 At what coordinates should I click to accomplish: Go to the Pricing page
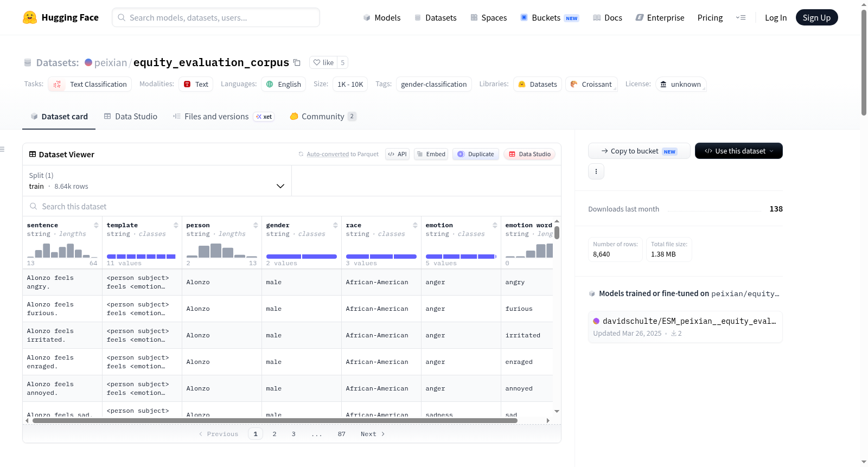coord(710,18)
